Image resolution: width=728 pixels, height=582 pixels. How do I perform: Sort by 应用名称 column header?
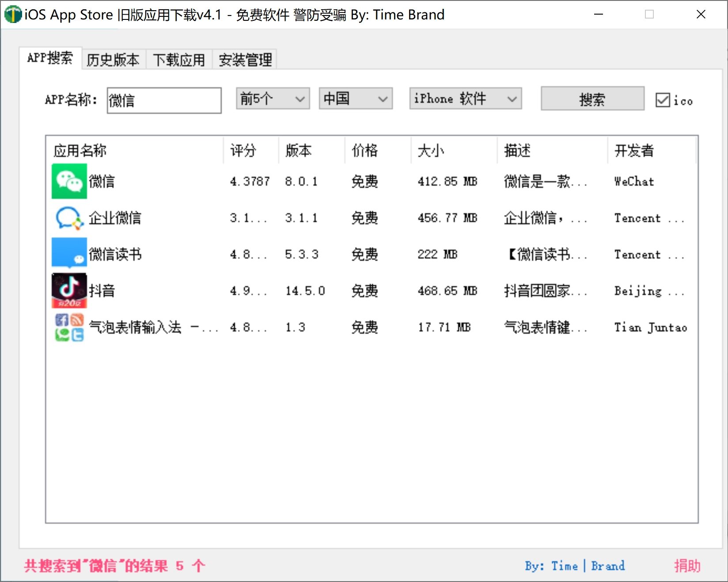pyautogui.click(x=135, y=150)
